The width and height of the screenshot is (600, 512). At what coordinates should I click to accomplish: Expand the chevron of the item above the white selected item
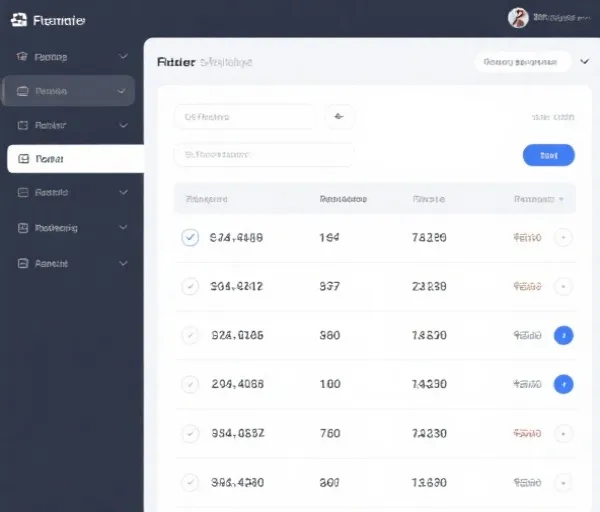pos(123,125)
